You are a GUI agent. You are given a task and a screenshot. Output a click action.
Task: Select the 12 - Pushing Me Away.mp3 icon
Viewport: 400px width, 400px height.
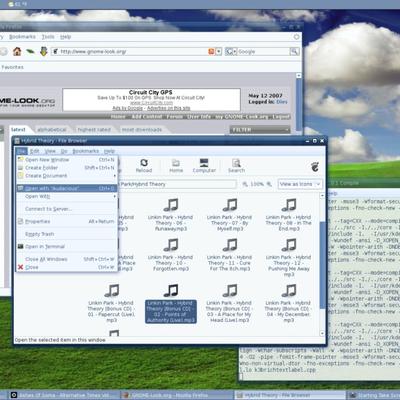289,245
